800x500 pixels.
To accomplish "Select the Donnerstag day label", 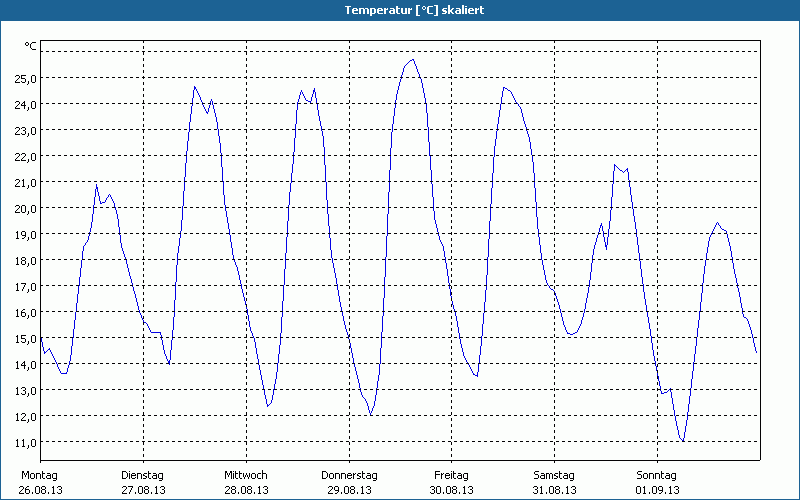I will (x=349, y=475).
